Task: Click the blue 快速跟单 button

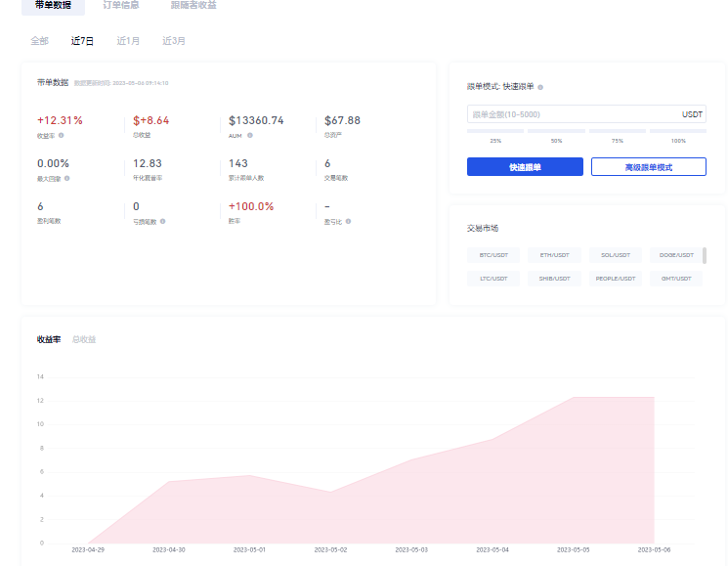Action: (525, 167)
